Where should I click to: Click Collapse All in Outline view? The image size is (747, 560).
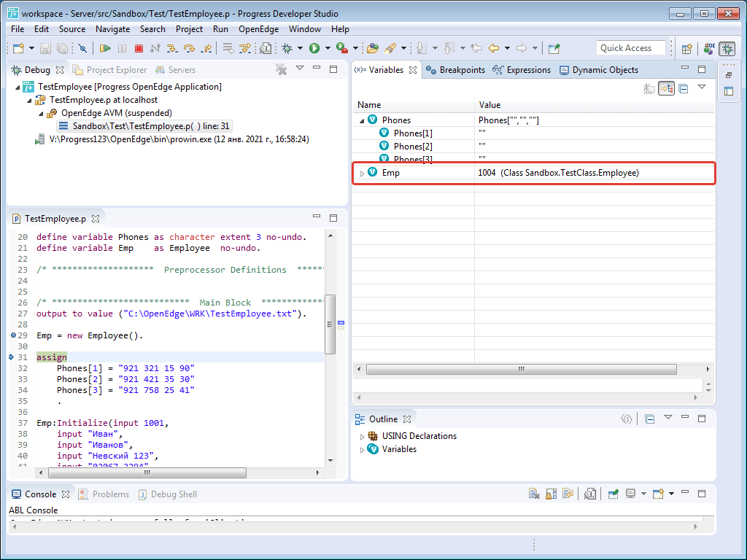pos(649,419)
